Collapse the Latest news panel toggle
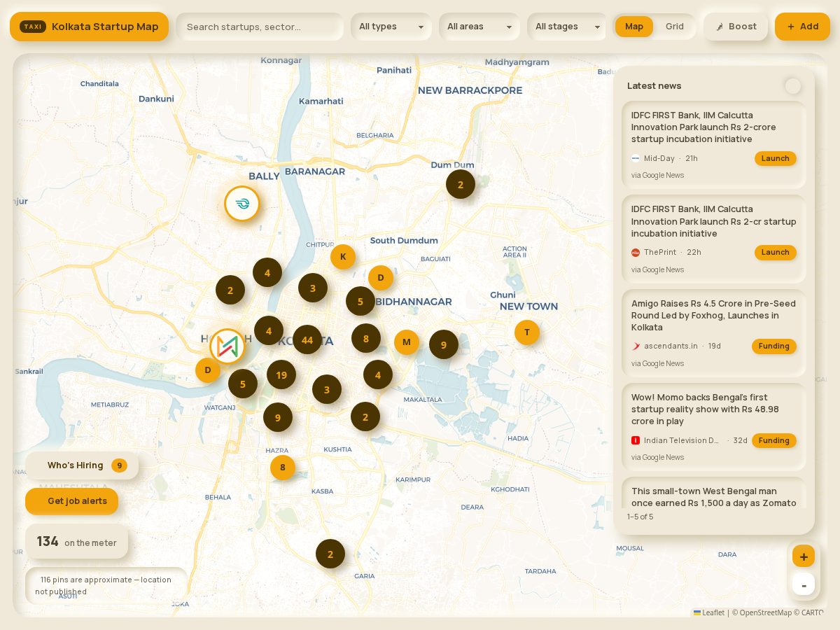This screenshot has height=630, width=840. (792, 86)
